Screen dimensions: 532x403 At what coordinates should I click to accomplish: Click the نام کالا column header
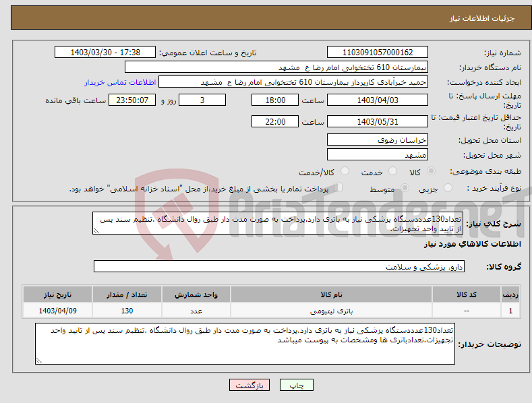tap(331, 294)
